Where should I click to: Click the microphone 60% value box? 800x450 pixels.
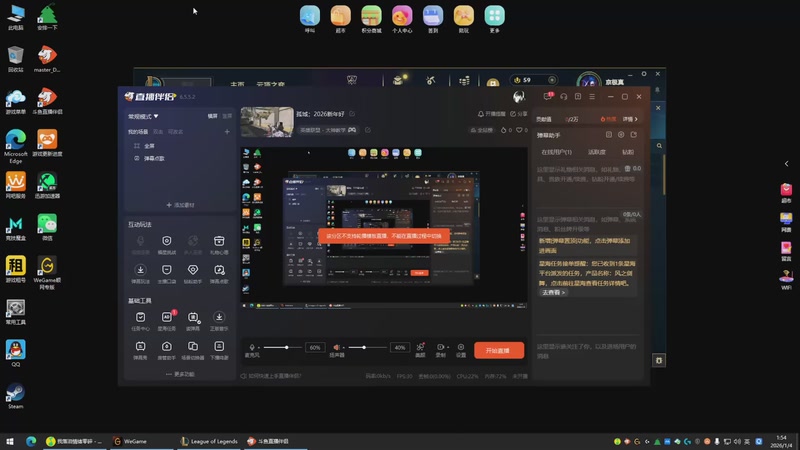point(315,347)
